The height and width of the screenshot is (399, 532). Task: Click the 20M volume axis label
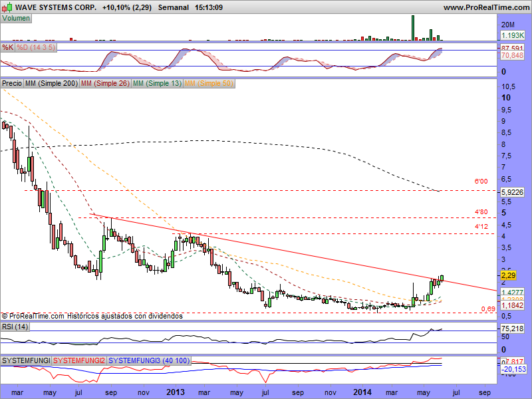click(508, 25)
